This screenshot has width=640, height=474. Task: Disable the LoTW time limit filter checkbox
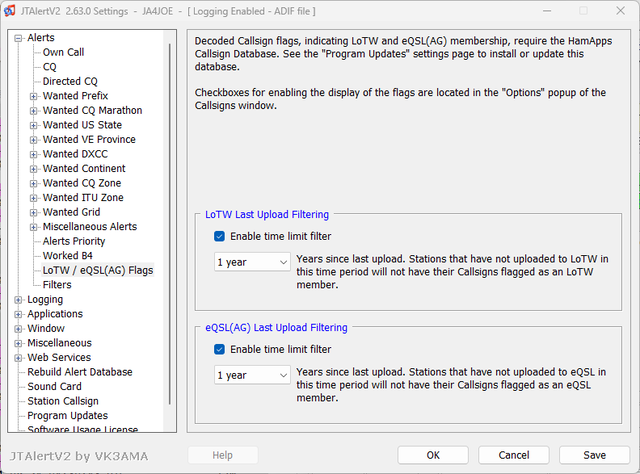220,237
